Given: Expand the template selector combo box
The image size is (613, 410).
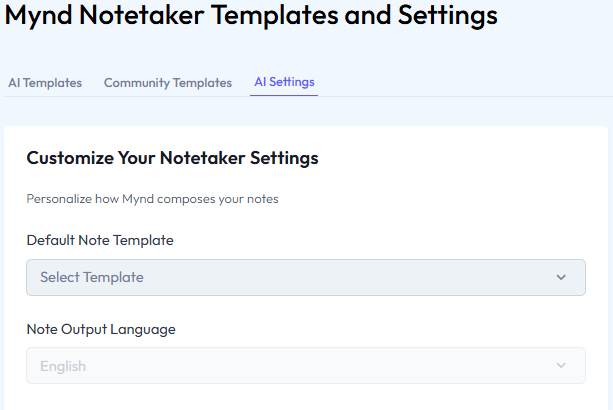Looking at the screenshot, I should (x=305, y=277).
